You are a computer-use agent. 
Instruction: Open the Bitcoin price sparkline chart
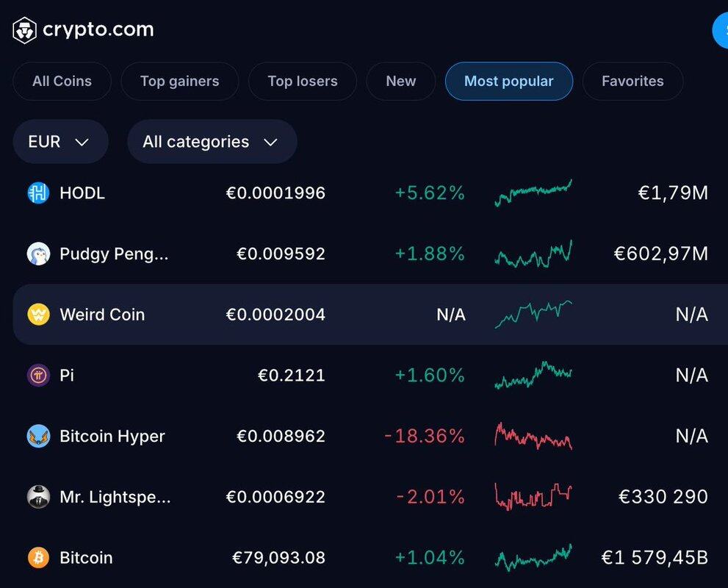pyautogui.click(x=533, y=558)
